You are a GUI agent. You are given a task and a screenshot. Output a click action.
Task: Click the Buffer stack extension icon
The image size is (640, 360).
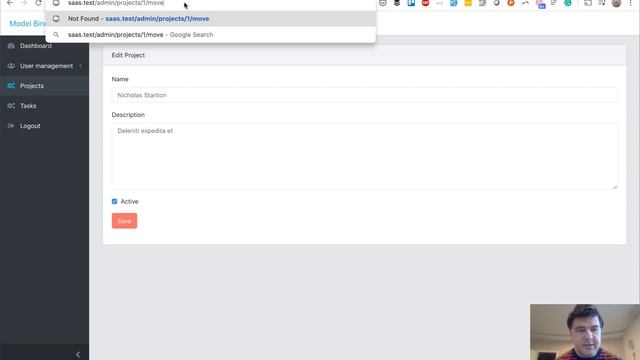[397, 3]
